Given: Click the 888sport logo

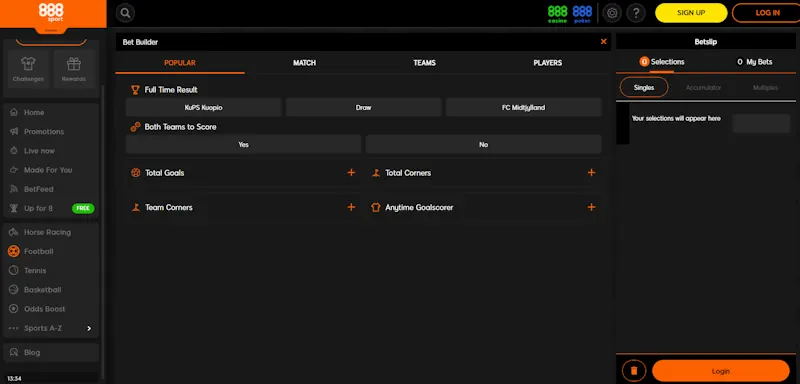Looking at the screenshot, I should point(51,12).
